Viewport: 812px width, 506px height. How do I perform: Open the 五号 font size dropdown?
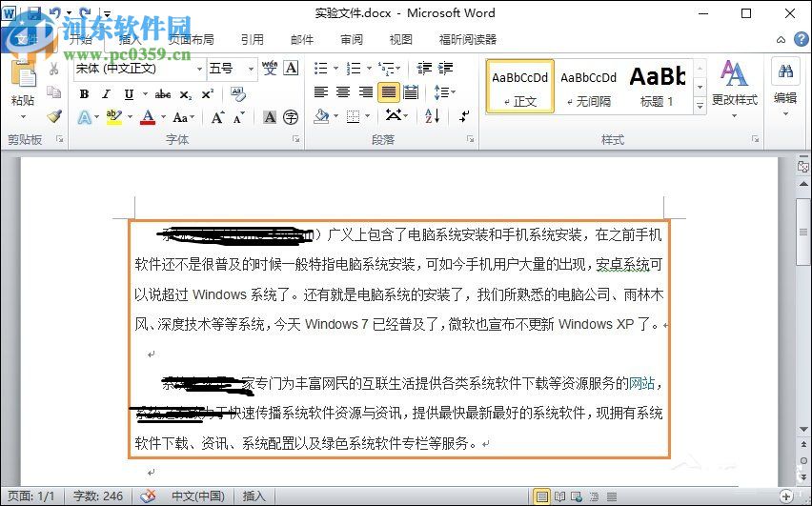coord(252,69)
